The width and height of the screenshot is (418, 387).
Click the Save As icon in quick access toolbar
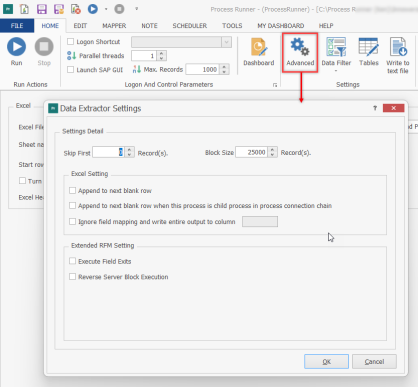[x=59, y=9]
